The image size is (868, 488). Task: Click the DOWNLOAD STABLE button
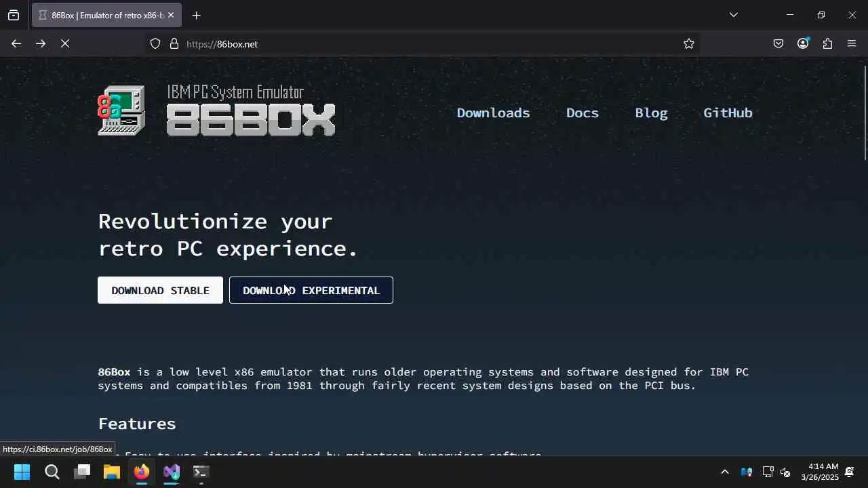pyautogui.click(x=160, y=290)
